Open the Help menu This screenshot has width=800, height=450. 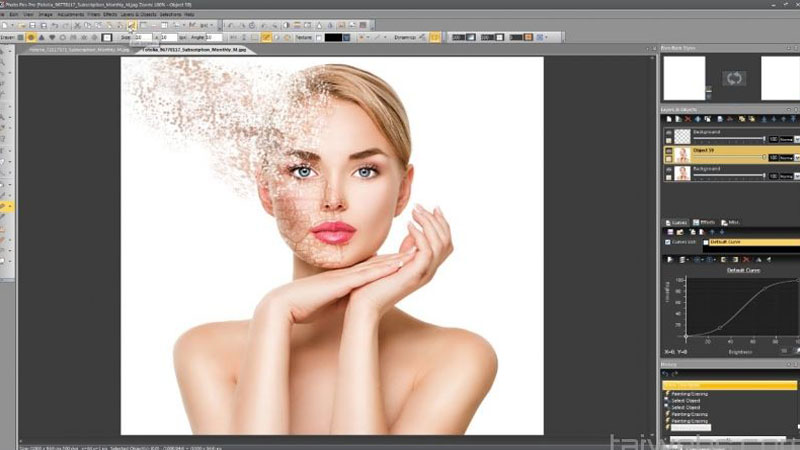tap(189, 14)
